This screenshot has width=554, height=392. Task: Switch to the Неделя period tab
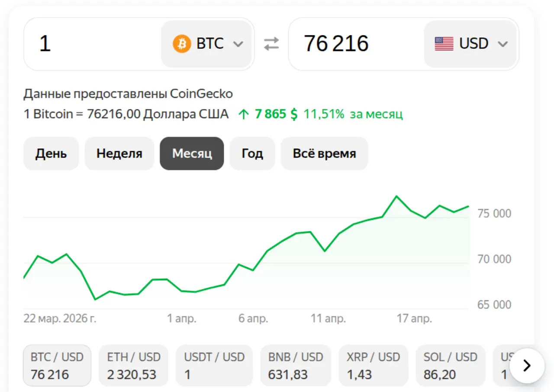119,153
